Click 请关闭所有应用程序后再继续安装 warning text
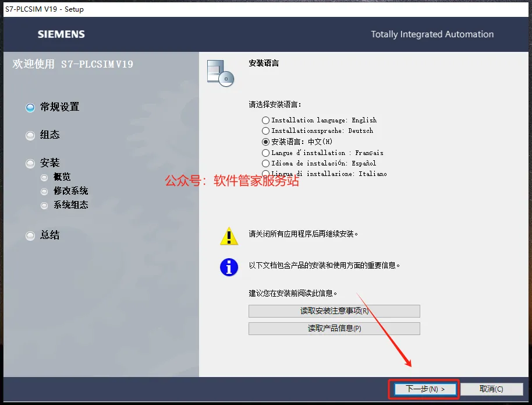 (303, 234)
